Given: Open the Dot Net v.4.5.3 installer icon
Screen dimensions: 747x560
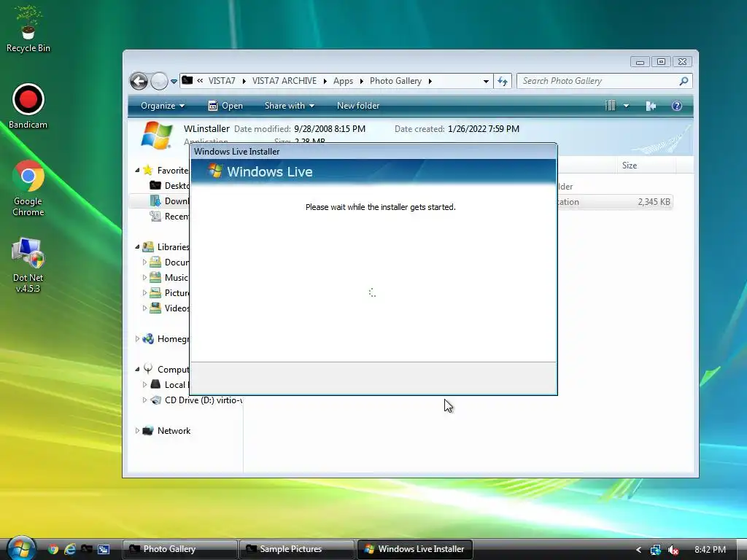Looking at the screenshot, I should [x=28, y=265].
